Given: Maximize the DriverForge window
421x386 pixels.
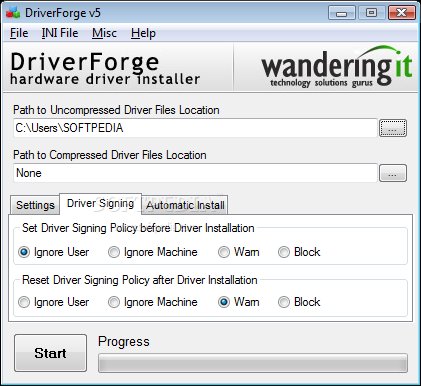Looking at the screenshot, I should point(371,13).
